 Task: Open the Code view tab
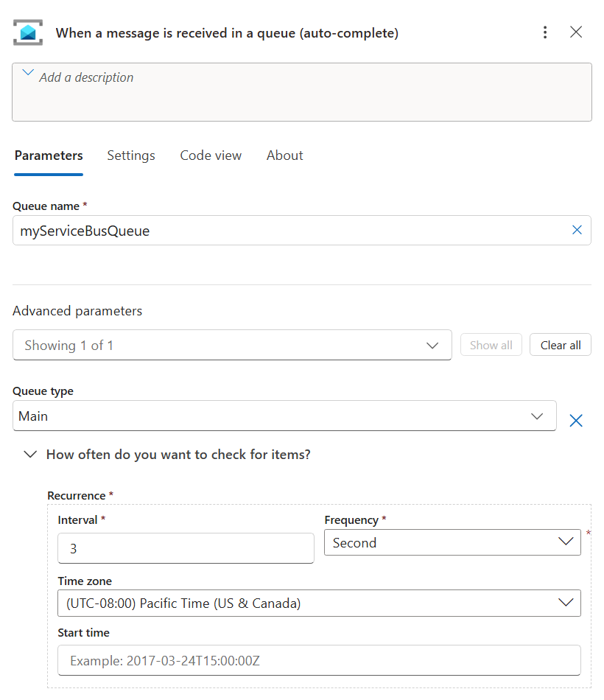click(x=211, y=155)
